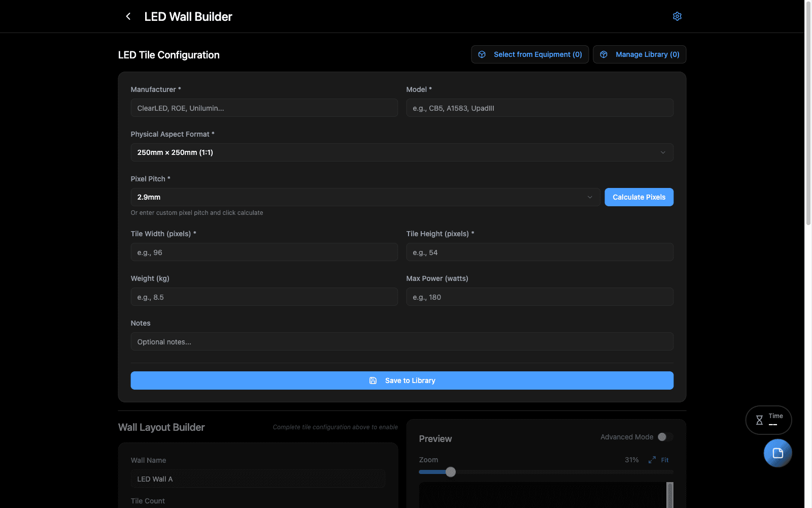Click the 'Complete tile configuration above to enable' note
Image resolution: width=812 pixels, height=508 pixels.
tap(335, 427)
